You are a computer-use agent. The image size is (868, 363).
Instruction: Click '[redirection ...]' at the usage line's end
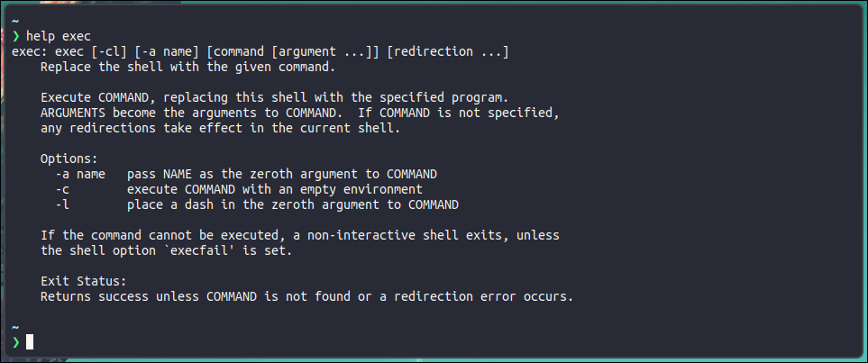[x=448, y=52]
